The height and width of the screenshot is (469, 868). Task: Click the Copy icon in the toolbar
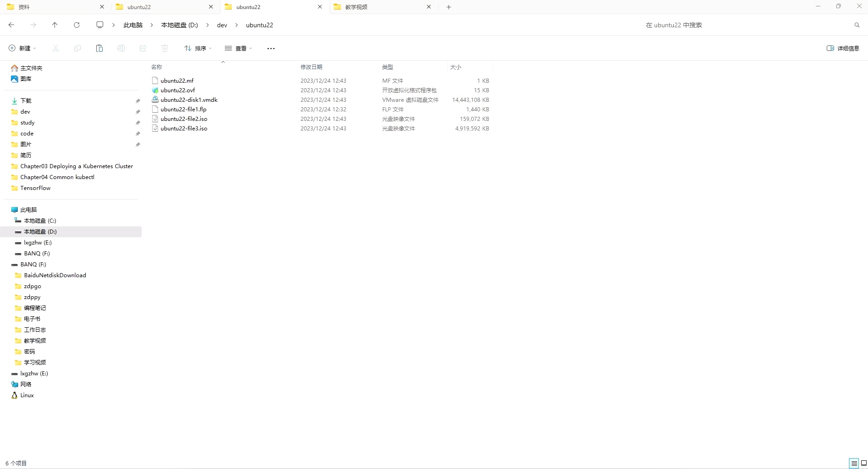pos(77,48)
